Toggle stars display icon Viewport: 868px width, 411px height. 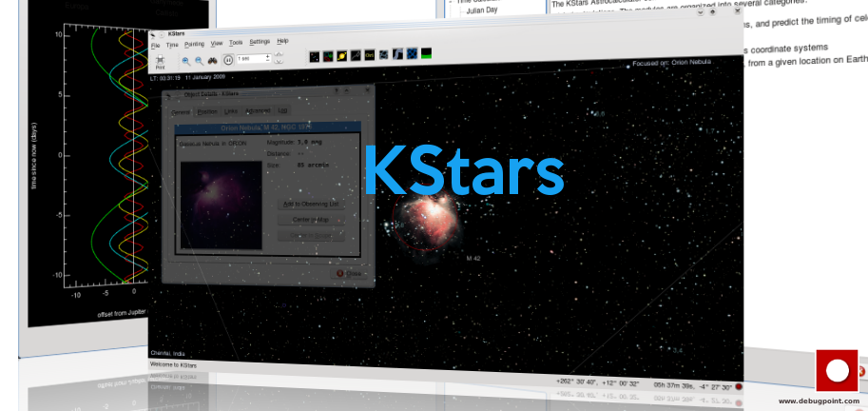coord(315,56)
